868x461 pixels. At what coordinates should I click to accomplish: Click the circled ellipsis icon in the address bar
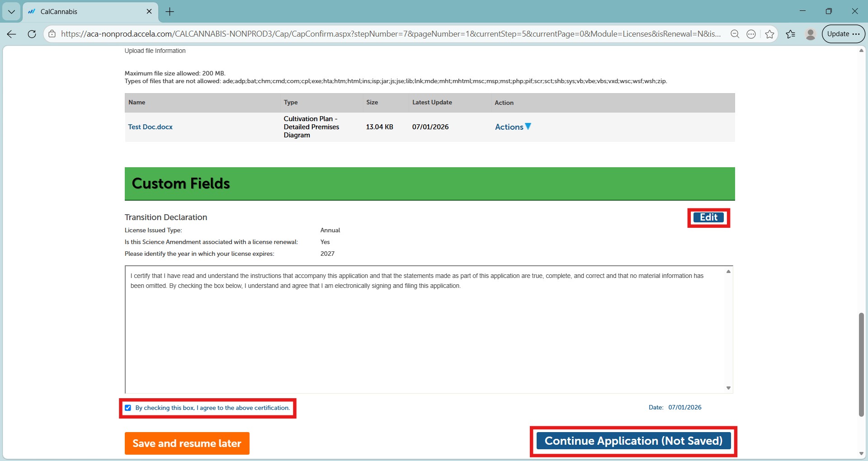click(751, 34)
